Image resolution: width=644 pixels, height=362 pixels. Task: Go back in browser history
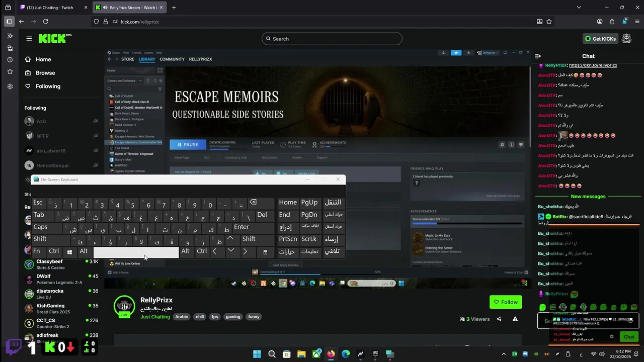coord(21,22)
